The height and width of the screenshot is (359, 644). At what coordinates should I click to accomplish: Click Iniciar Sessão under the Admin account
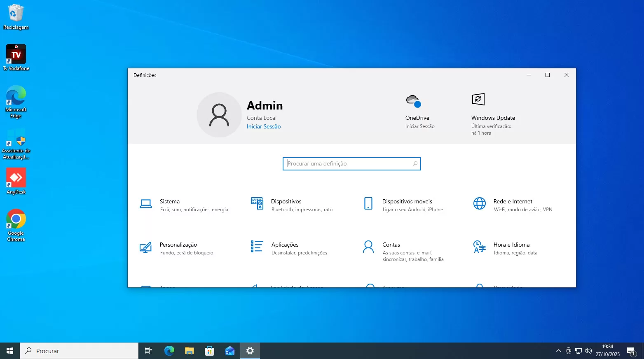point(263,126)
